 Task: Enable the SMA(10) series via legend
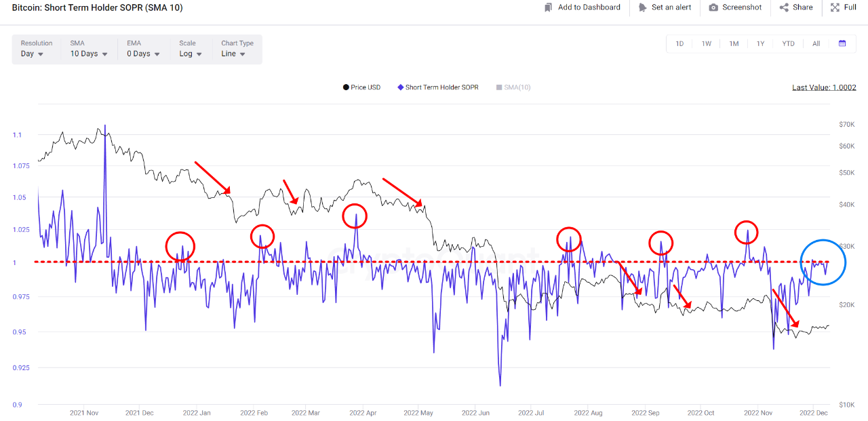point(513,87)
